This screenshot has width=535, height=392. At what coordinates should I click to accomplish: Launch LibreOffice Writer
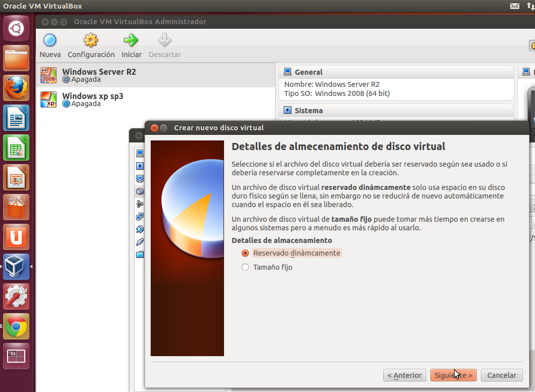coord(16,118)
